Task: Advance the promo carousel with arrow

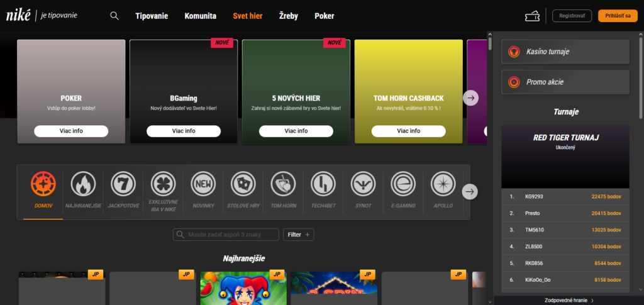Action: pyautogui.click(x=470, y=97)
